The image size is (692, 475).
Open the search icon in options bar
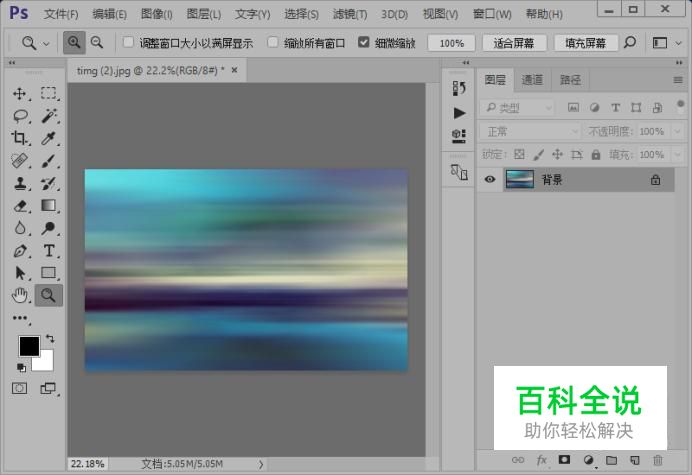click(630, 43)
